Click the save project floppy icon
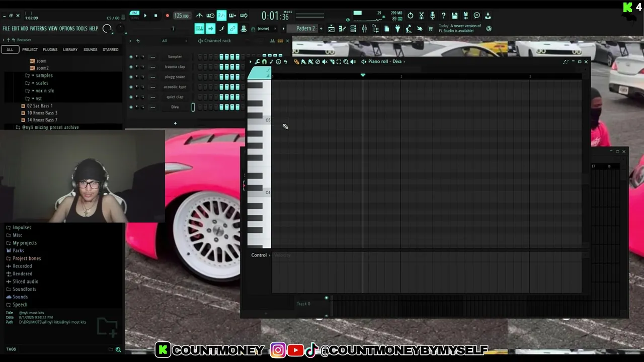 click(x=455, y=16)
